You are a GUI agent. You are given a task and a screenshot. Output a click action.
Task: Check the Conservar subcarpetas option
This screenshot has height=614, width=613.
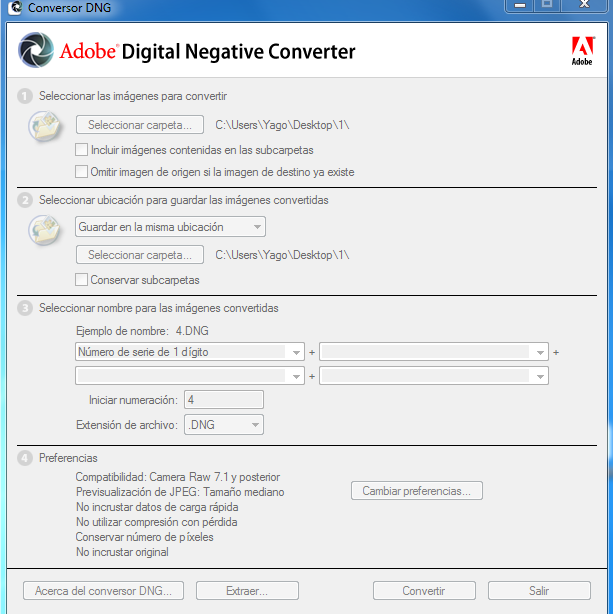[81, 280]
